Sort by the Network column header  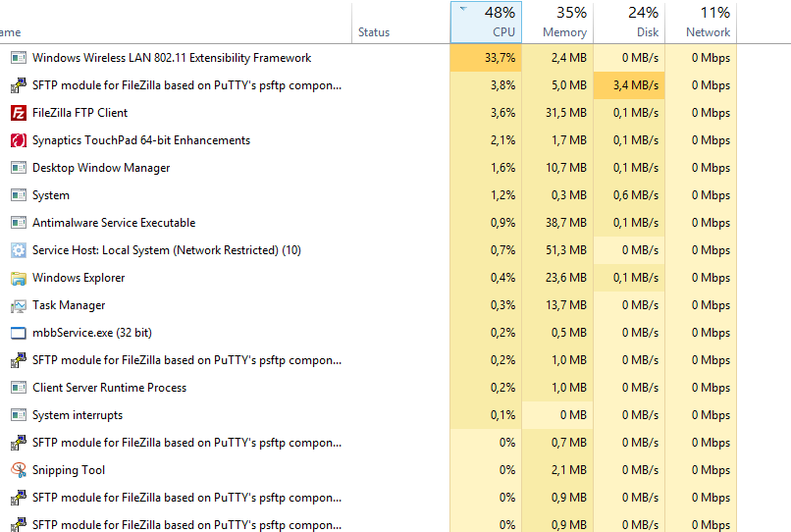click(x=701, y=23)
